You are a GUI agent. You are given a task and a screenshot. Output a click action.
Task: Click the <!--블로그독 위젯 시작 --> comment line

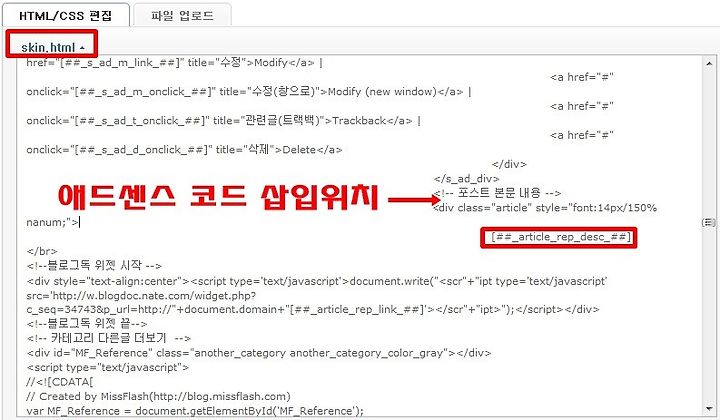(94, 265)
